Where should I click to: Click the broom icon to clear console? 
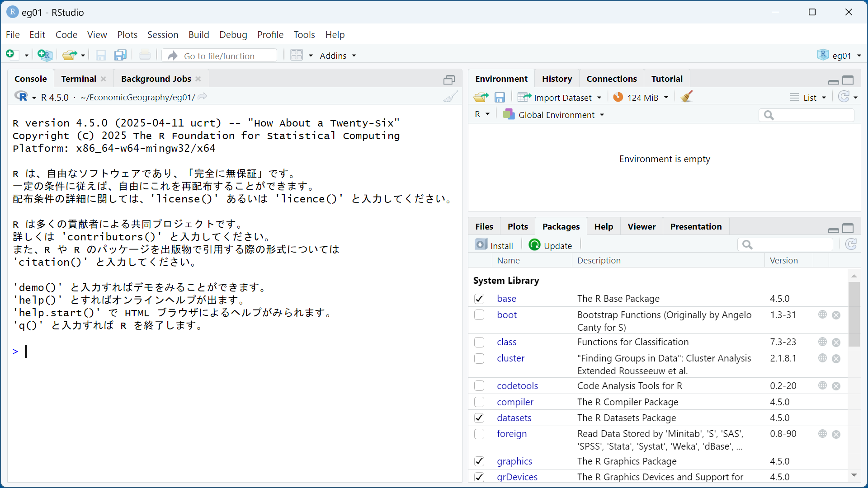(450, 97)
